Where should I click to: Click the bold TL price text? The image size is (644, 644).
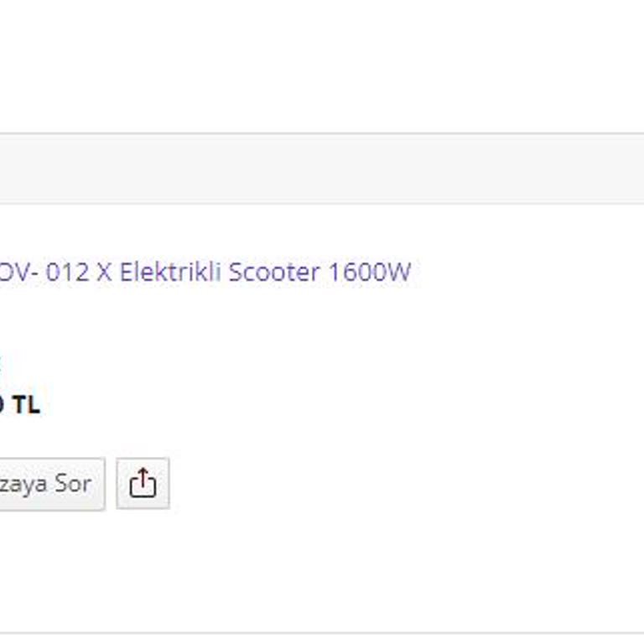click(20, 405)
